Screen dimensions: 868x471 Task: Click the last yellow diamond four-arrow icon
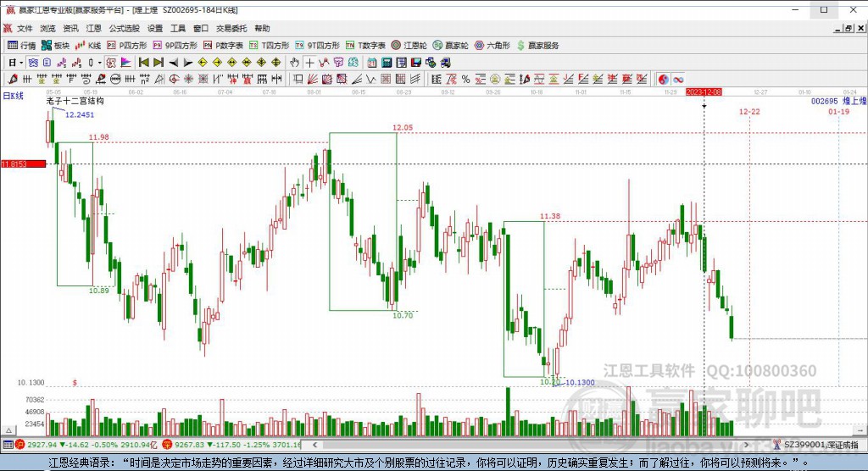(275, 63)
